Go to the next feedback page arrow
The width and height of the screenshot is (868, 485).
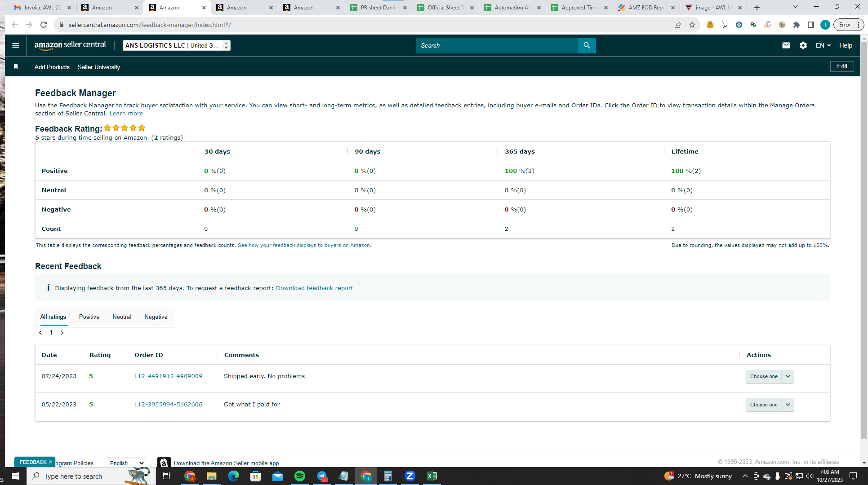coord(62,333)
